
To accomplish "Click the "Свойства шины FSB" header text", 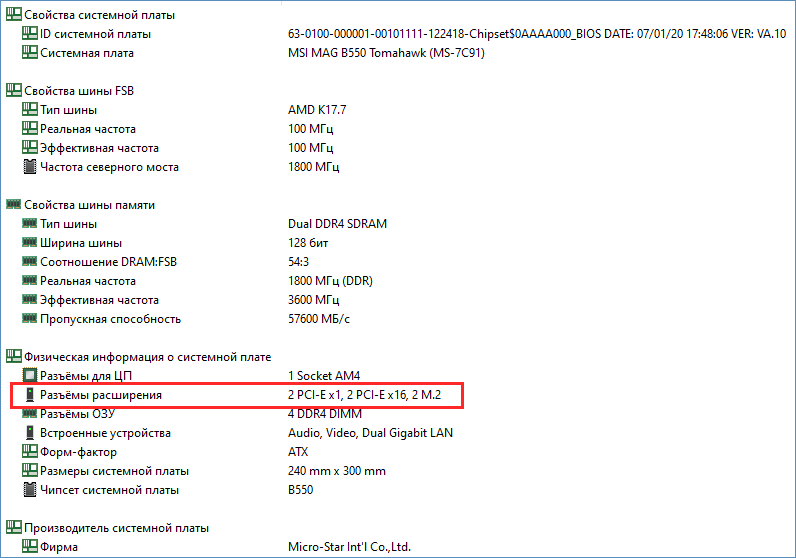I will [79, 91].
